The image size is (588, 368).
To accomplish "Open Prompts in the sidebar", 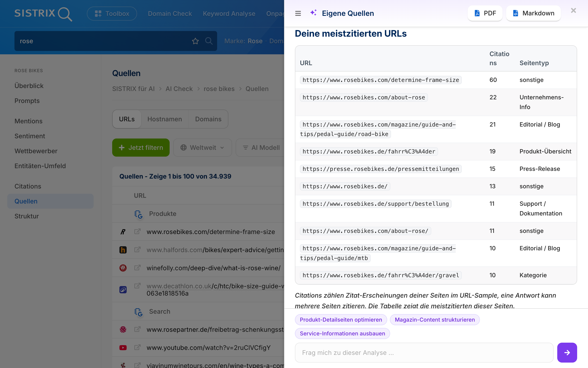I will tap(27, 100).
